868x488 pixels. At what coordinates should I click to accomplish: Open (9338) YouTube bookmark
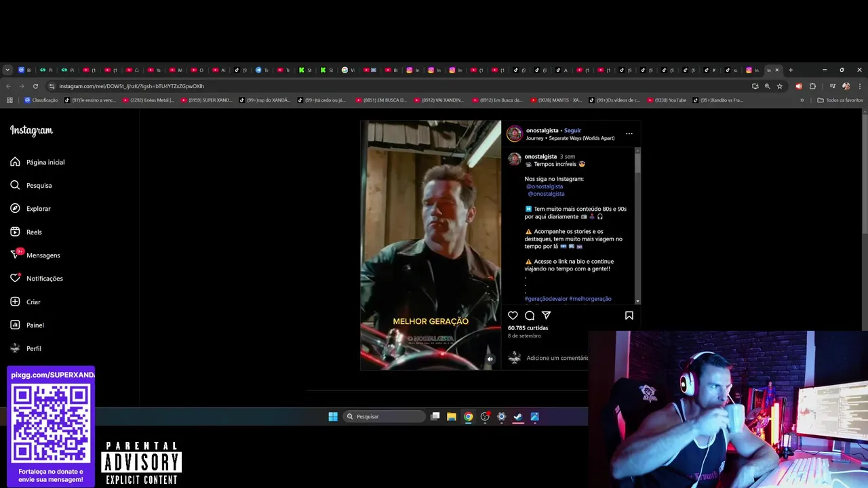pos(667,100)
